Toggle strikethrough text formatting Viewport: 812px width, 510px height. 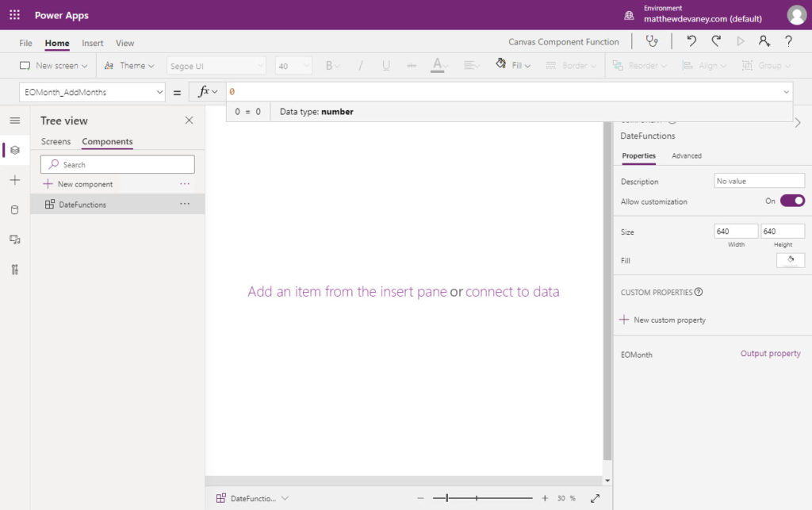412,66
